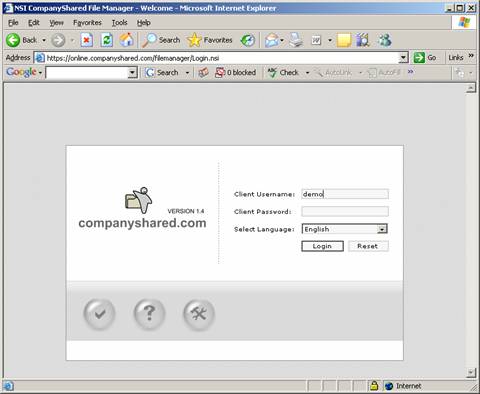Refresh the page with green arrows icon

pos(107,40)
